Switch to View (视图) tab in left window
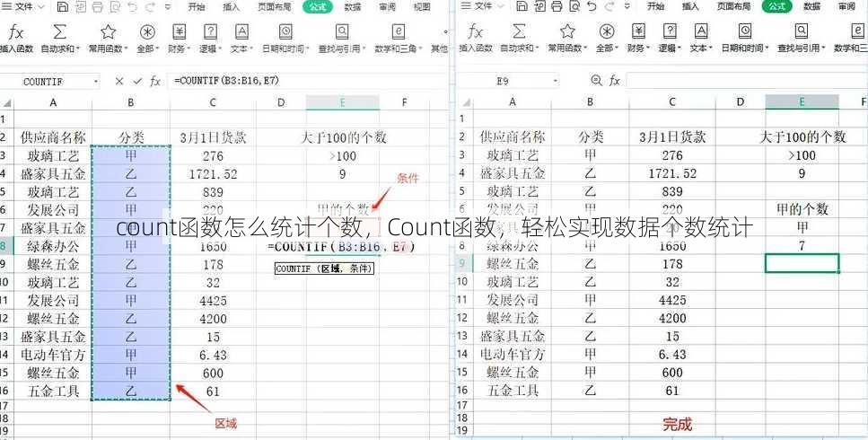This screenshot has width=868, height=440. (x=422, y=6)
